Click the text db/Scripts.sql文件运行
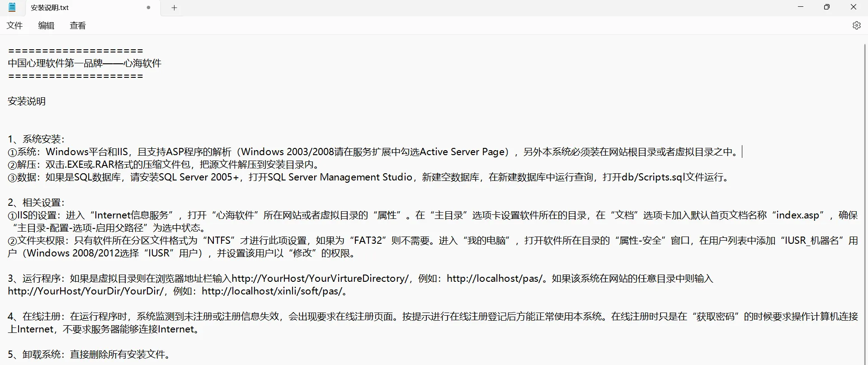The width and height of the screenshot is (868, 365). [x=673, y=177]
